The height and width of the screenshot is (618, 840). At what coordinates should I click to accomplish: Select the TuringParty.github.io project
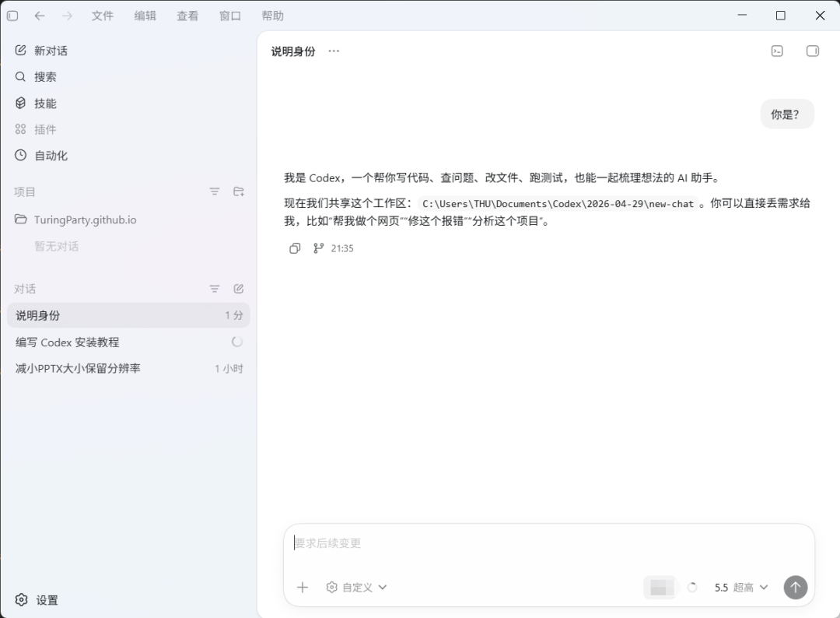[x=128, y=219]
